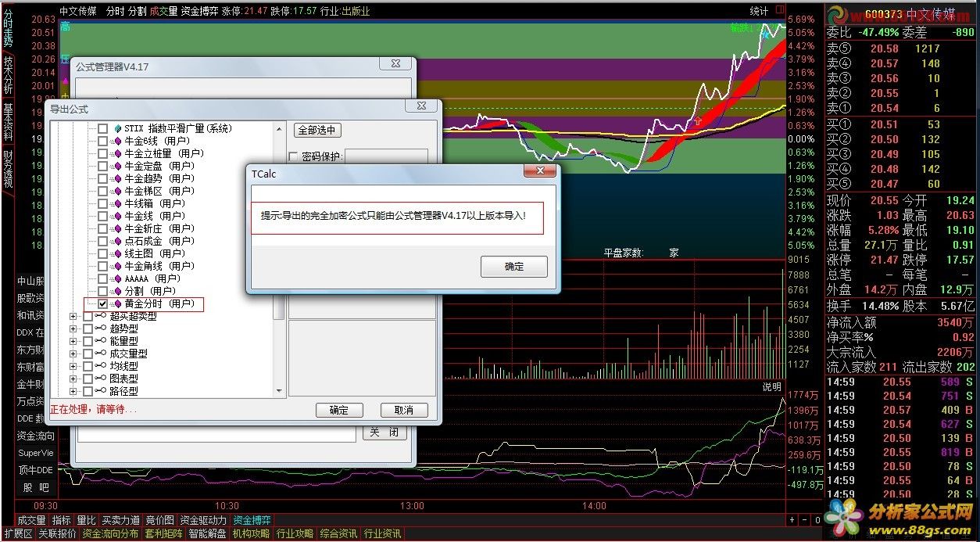
Task: Open the 技术分析 vertical side tab
Action: 7,74
